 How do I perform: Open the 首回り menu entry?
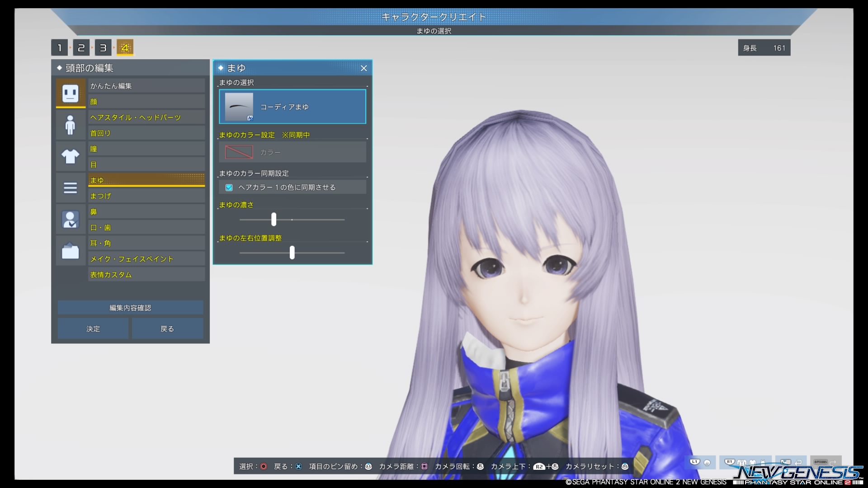tap(146, 133)
